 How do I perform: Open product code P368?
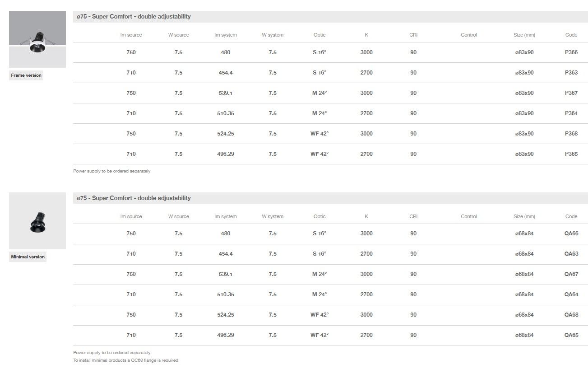pos(571,134)
